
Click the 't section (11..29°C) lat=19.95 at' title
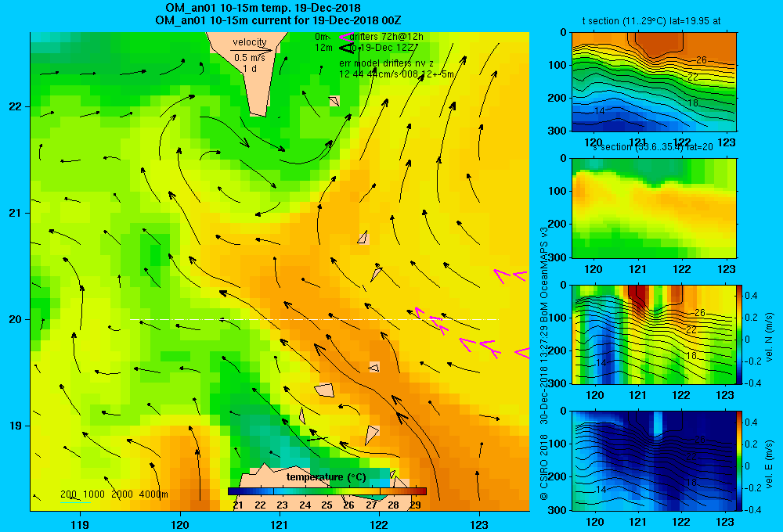click(x=651, y=21)
